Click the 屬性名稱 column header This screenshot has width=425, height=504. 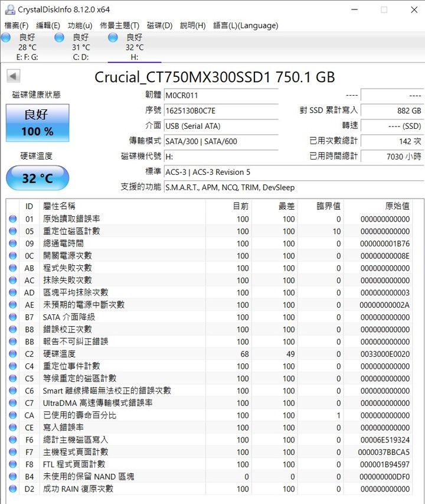[123, 206]
